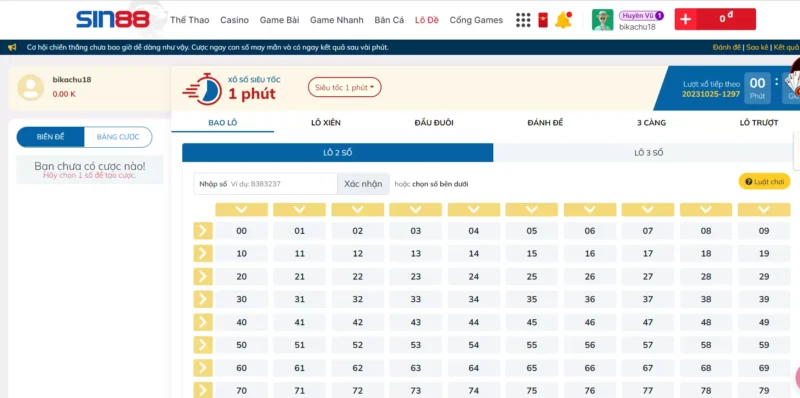Click the SIN88 logo
The height and width of the screenshot is (398, 800).
pyautogui.click(x=113, y=19)
